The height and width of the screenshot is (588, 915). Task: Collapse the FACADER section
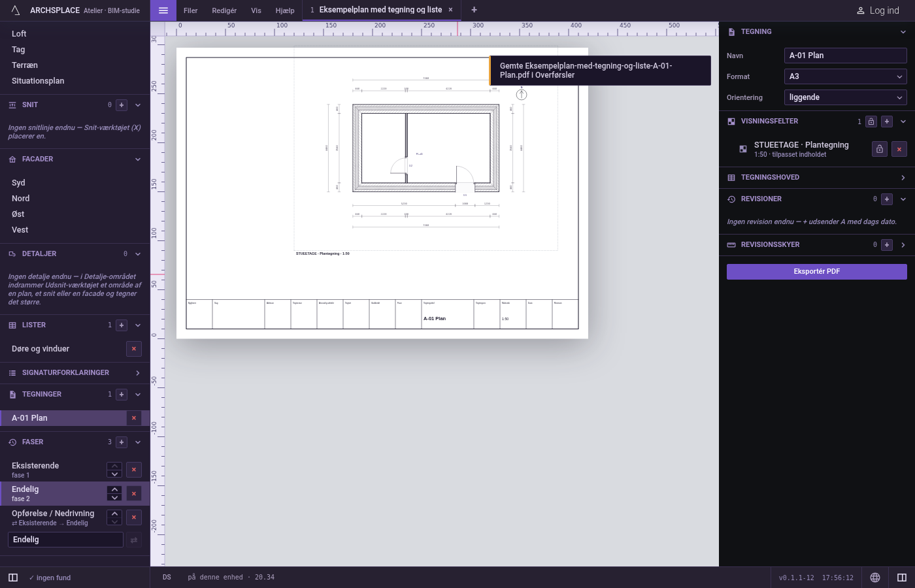tap(138, 159)
